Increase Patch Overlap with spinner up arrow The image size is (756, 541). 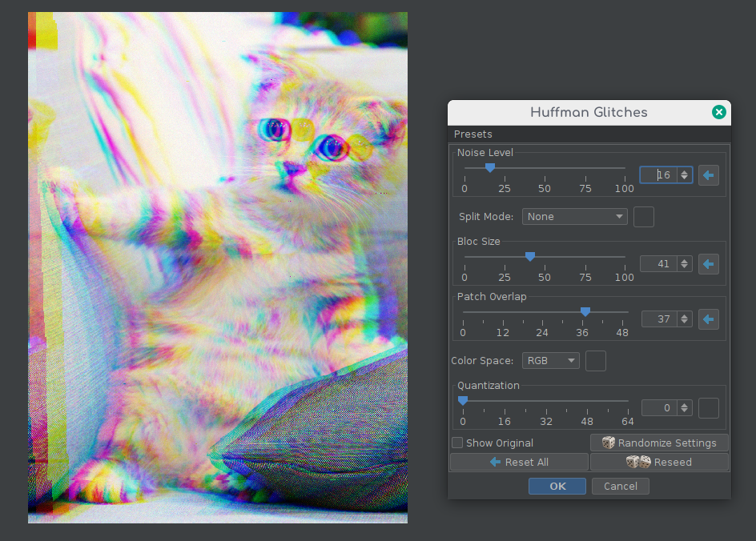coord(684,315)
